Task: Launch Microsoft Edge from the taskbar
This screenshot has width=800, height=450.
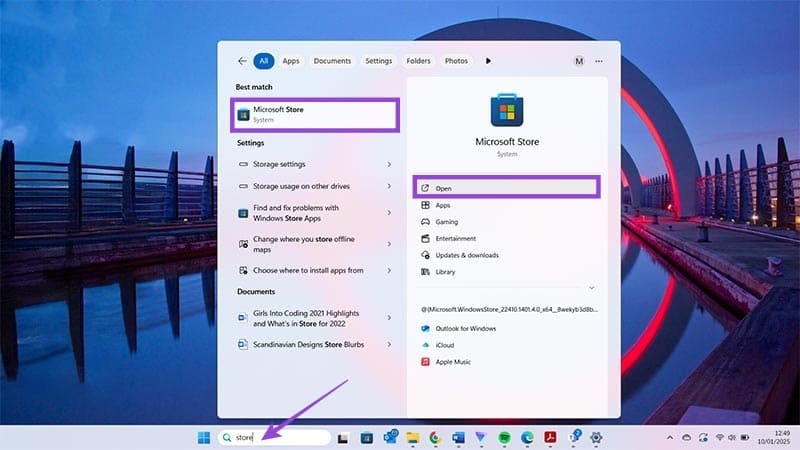Action: [x=527, y=438]
